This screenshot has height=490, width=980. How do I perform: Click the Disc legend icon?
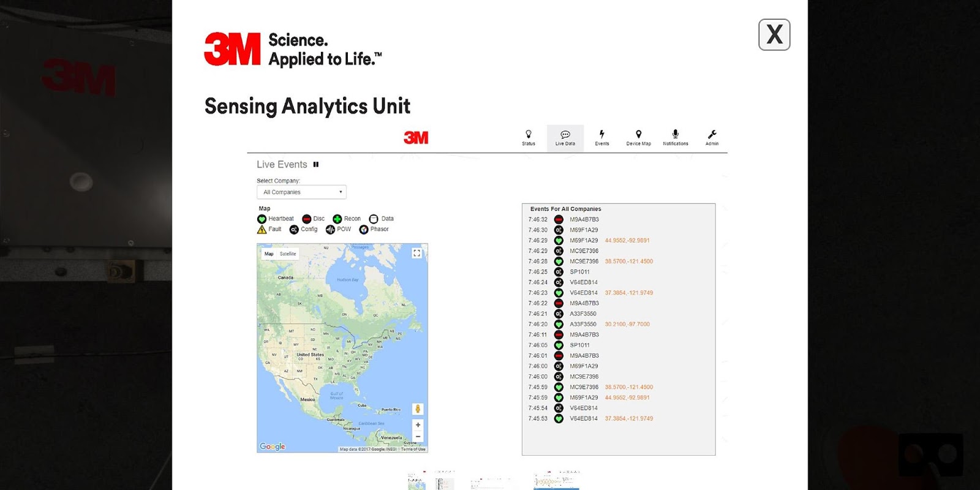point(307,219)
